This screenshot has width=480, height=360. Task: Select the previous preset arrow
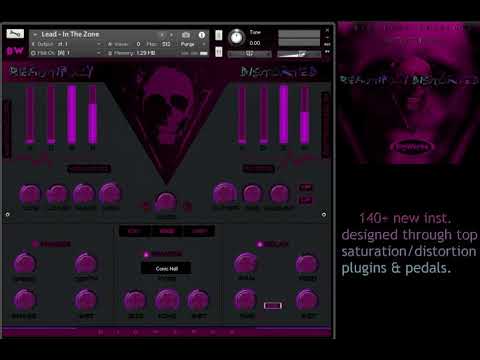(162, 35)
